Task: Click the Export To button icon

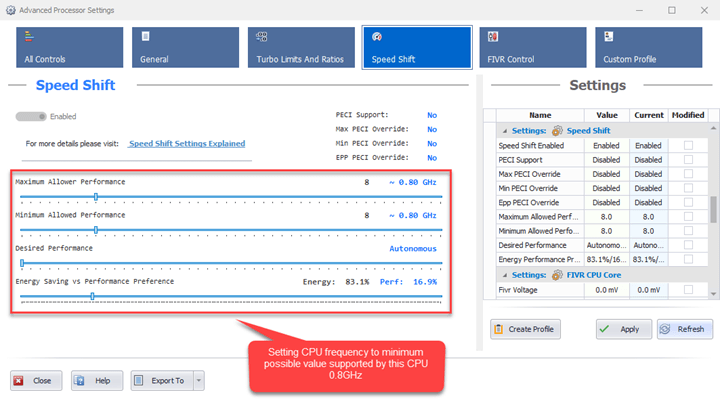Action: click(x=139, y=380)
